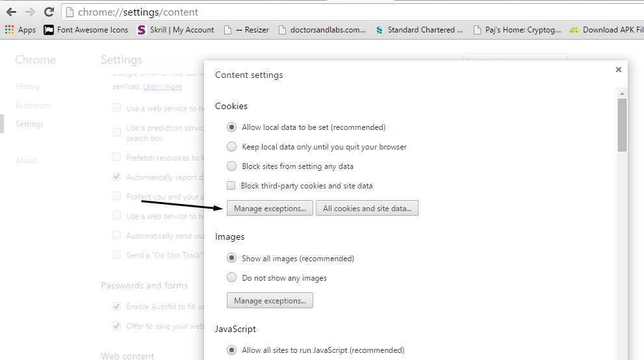
Task: Close the Content settings dialog
Action: tap(619, 70)
